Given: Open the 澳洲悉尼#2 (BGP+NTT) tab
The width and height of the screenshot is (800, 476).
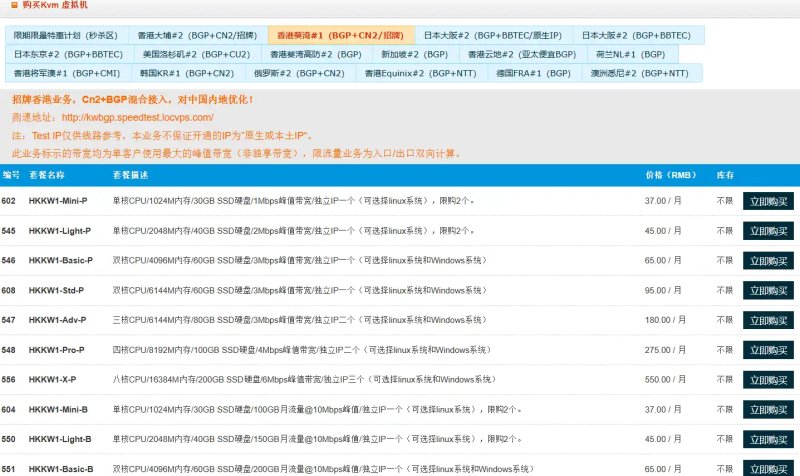Looking at the screenshot, I should pos(639,73).
